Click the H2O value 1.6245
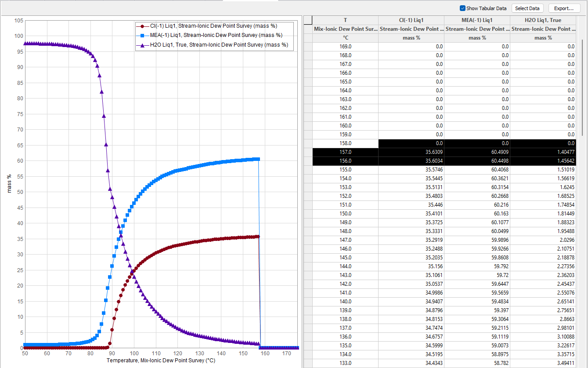The image size is (588, 368). [543, 187]
